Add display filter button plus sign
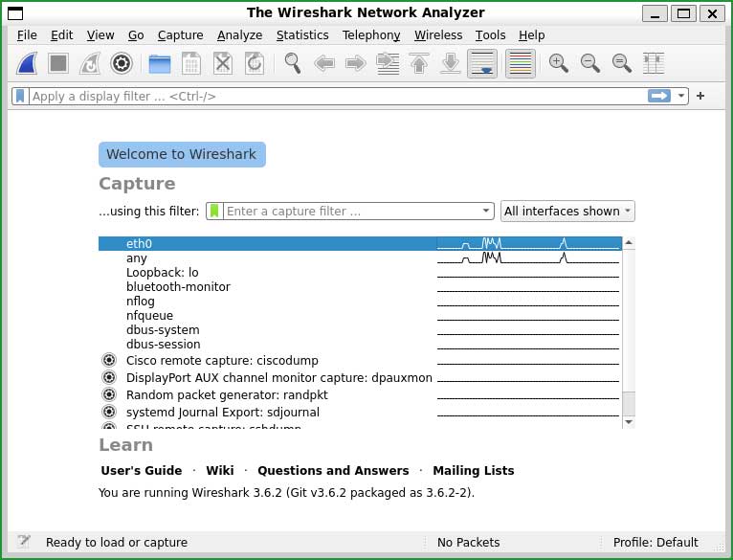Viewport: 733px width, 560px height. (x=700, y=96)
